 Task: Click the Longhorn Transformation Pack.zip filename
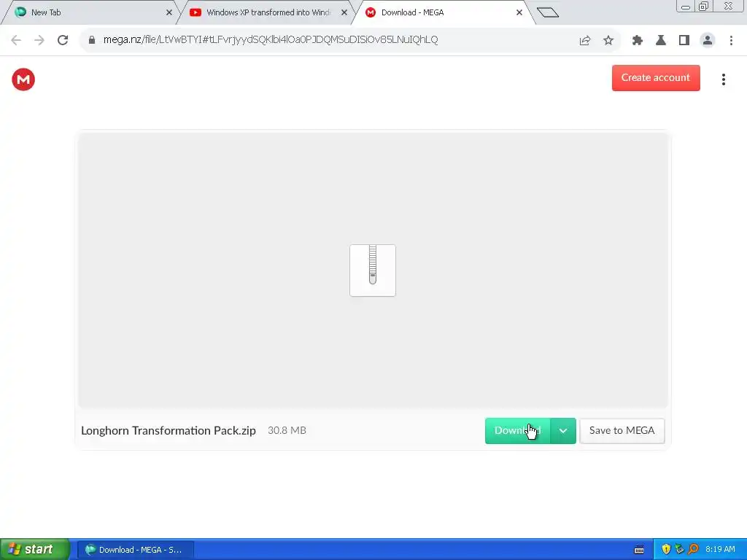tap(169, 431)
